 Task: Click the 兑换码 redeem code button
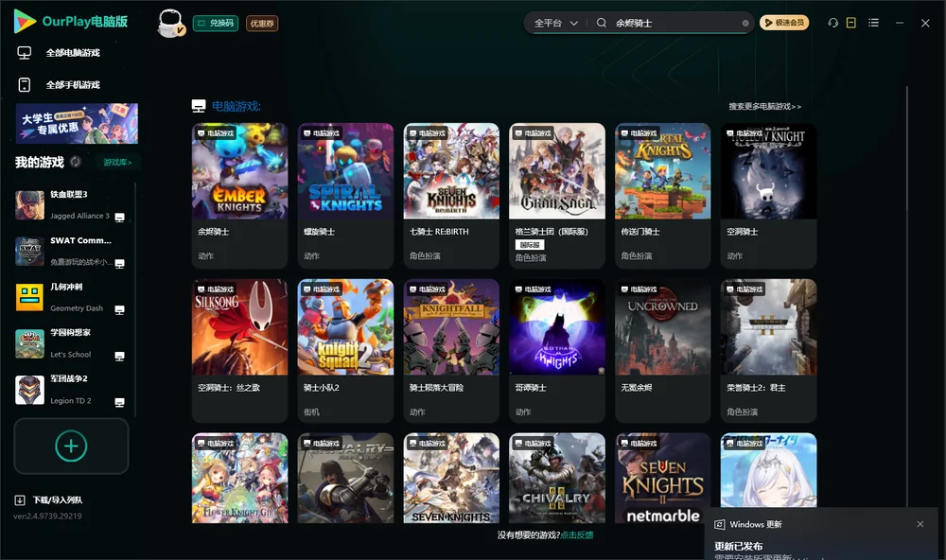[x=216, y=23]
